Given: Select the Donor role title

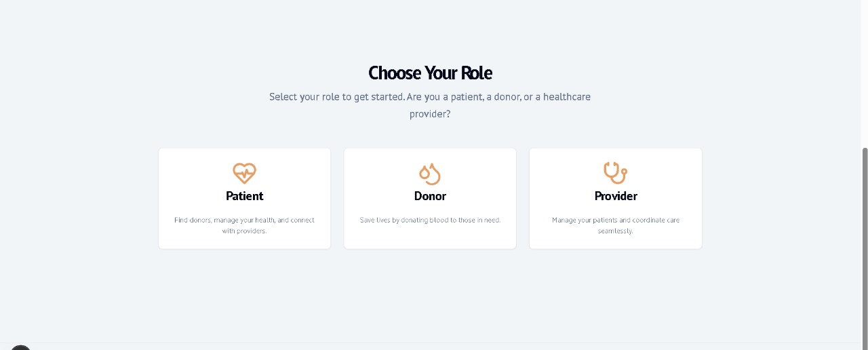Looking at the screenshot, I should pyautogui.click(x=430, y=196).
